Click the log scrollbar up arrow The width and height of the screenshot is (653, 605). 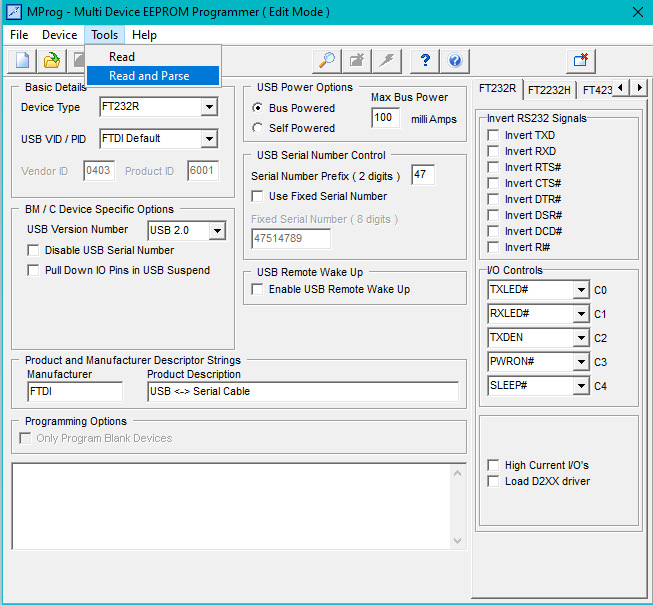coord(457,473)
